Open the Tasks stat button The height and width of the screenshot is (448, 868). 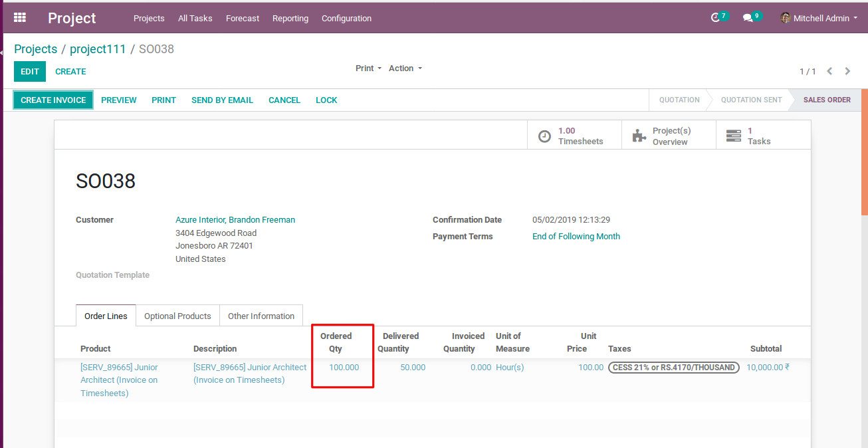(763, 136)
